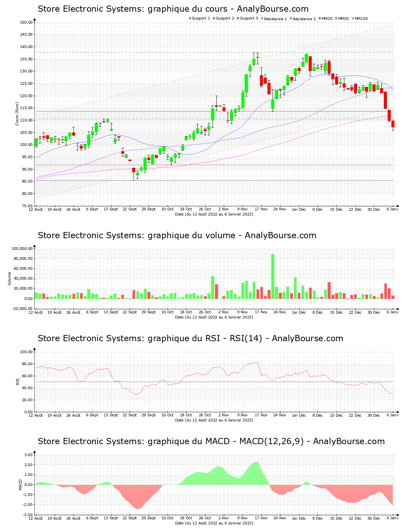Click the MM20 legend color swatch

(320, 19)
